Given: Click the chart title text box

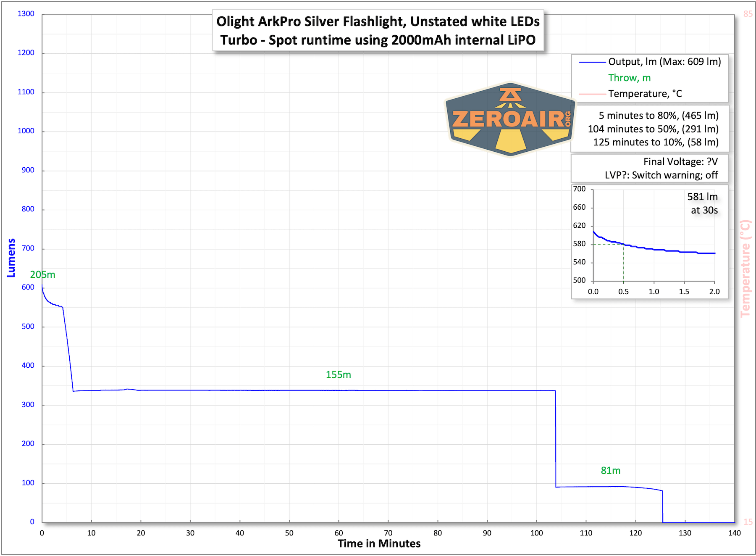Looking at the screenshot, I should coord(378,31).
